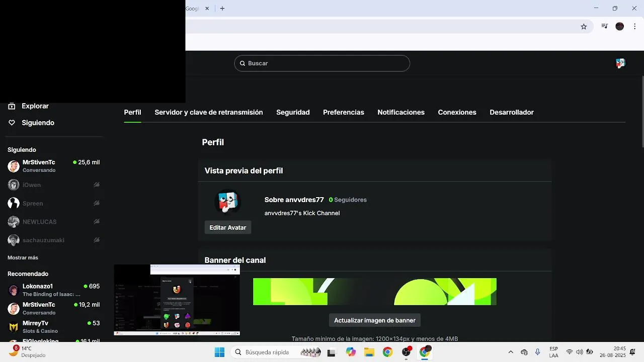Viewport: 644px width, 362px height.
Task: Click the picture-in-picture preview thumbnail
Action: click(x=177, y=300)
